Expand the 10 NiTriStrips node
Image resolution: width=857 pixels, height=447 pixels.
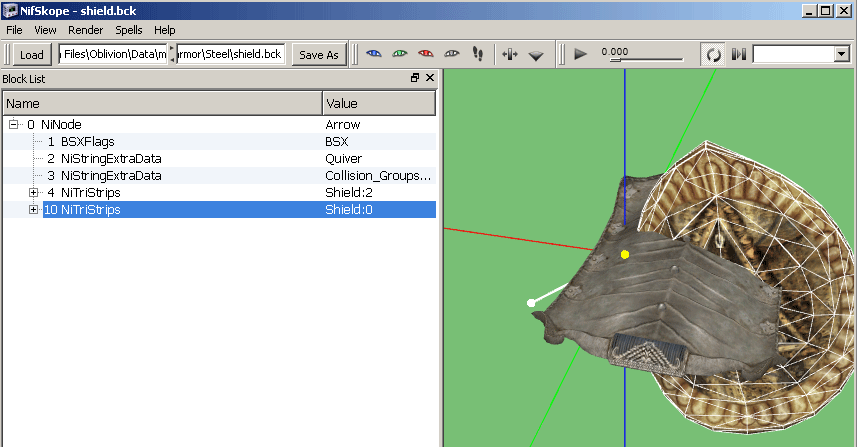pos(33,209)
